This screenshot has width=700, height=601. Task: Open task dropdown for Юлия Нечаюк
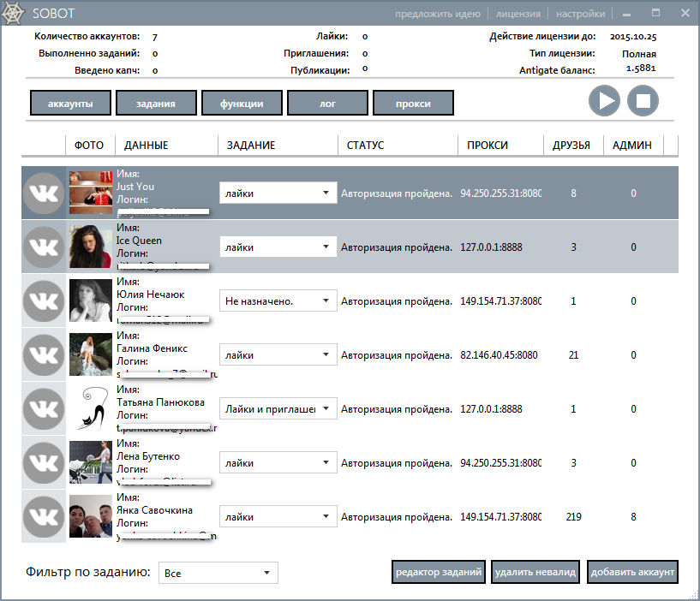tap(278, 301)
